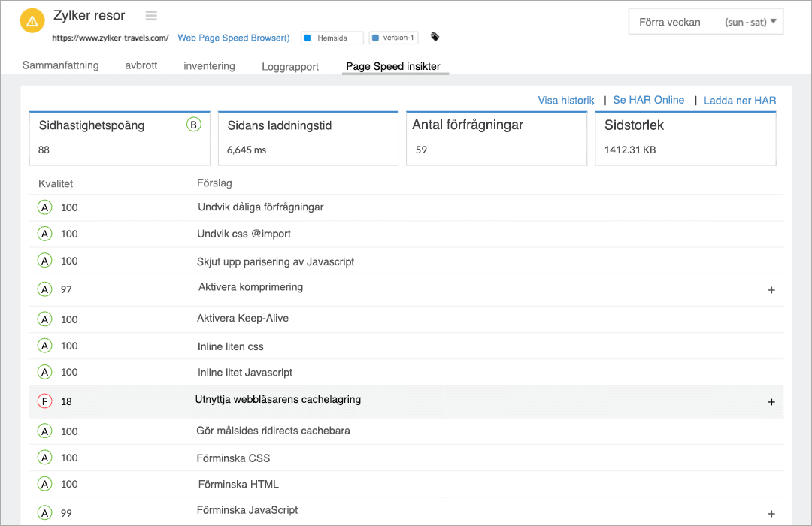The image size is (812, 526).
Task: Click the A grade icon beside Undvik dåliga förfrågningar
Action: 44,207
